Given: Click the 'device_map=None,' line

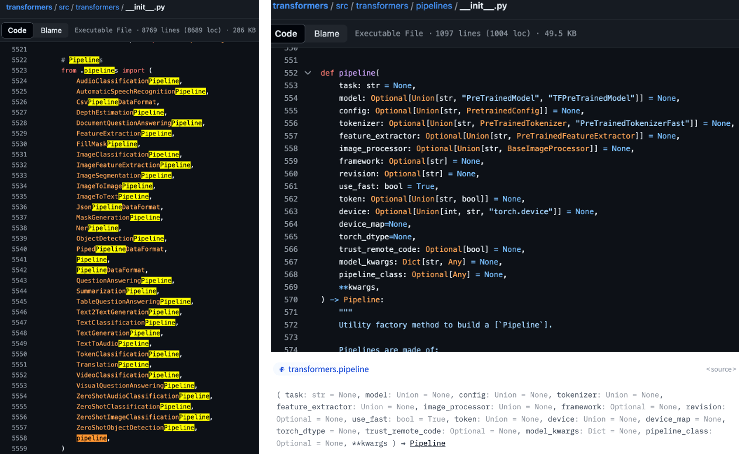Looking at the screenshot, I should point(375,224).
